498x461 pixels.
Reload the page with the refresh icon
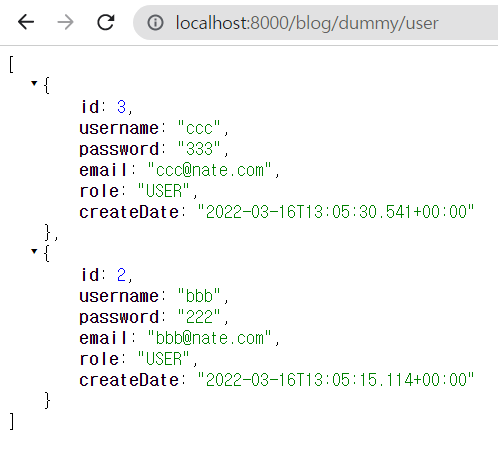click(x=106, y=22)
